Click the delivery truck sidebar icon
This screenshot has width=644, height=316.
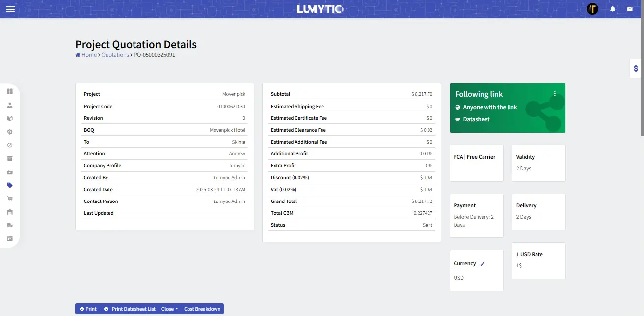click(10, 225)
